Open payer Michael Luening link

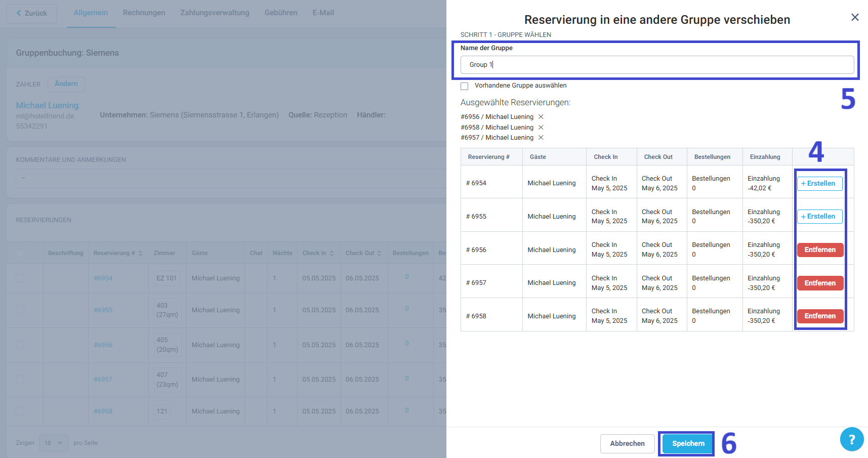click(47, 105)
